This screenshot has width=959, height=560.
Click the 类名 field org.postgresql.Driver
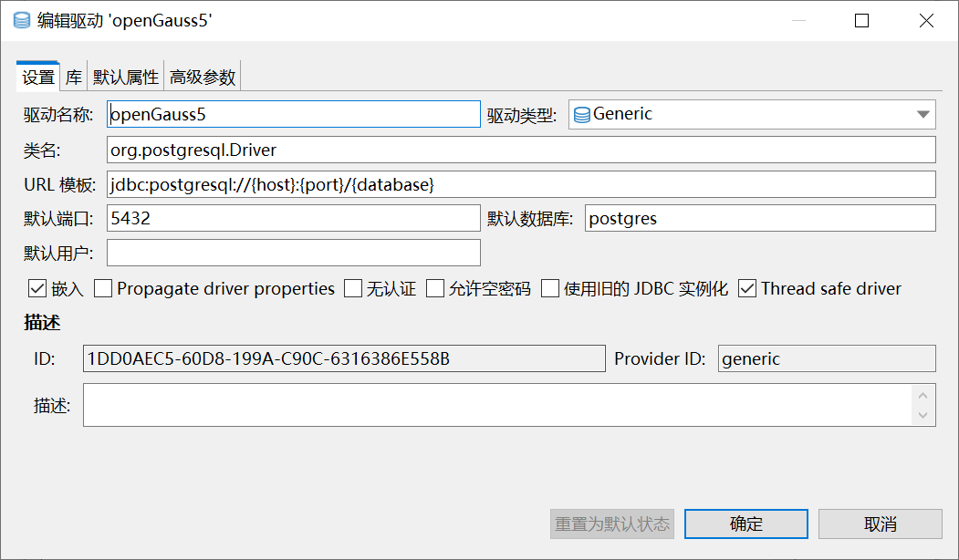521,150
